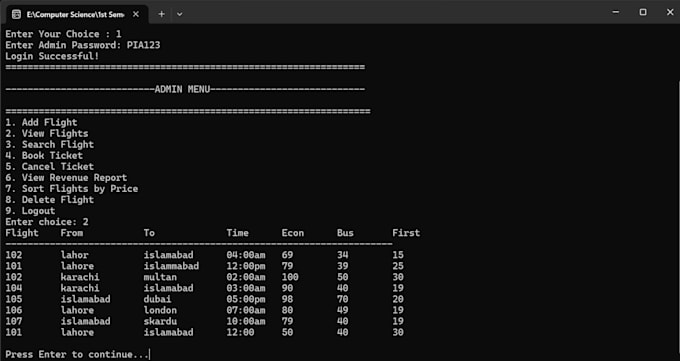This screenshot has width=680, height=361.
Task: Maximize the terminal window
Action: (x=643, y=13)
